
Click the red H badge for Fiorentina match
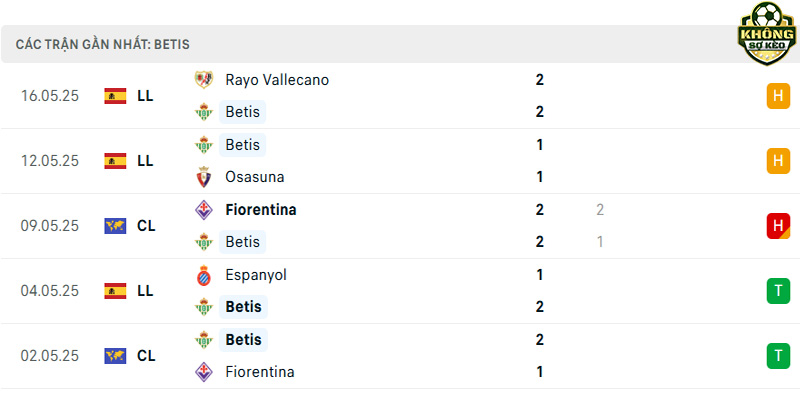coord(778,226)
